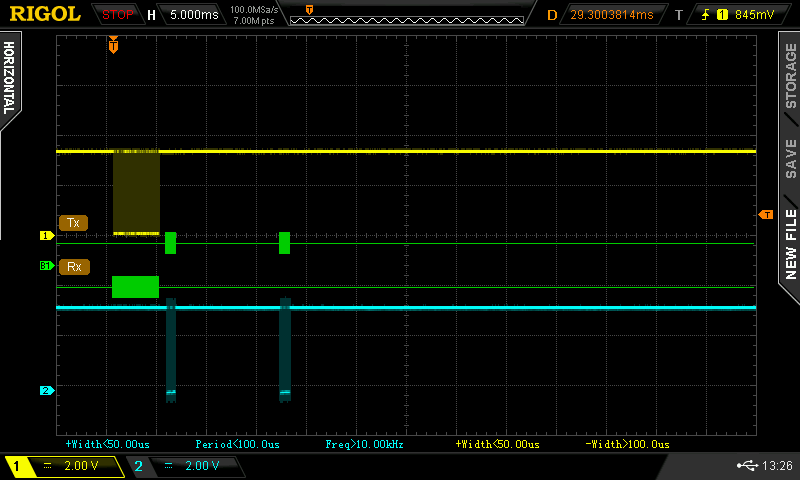The image size is (800, 480).
Task: Click the D delay label
Action: (x=552, y=15)
